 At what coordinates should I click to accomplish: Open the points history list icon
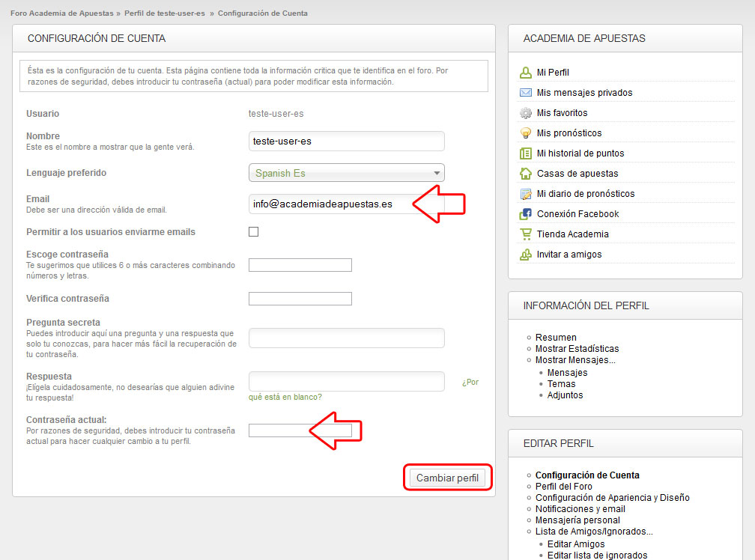[526, 153]
